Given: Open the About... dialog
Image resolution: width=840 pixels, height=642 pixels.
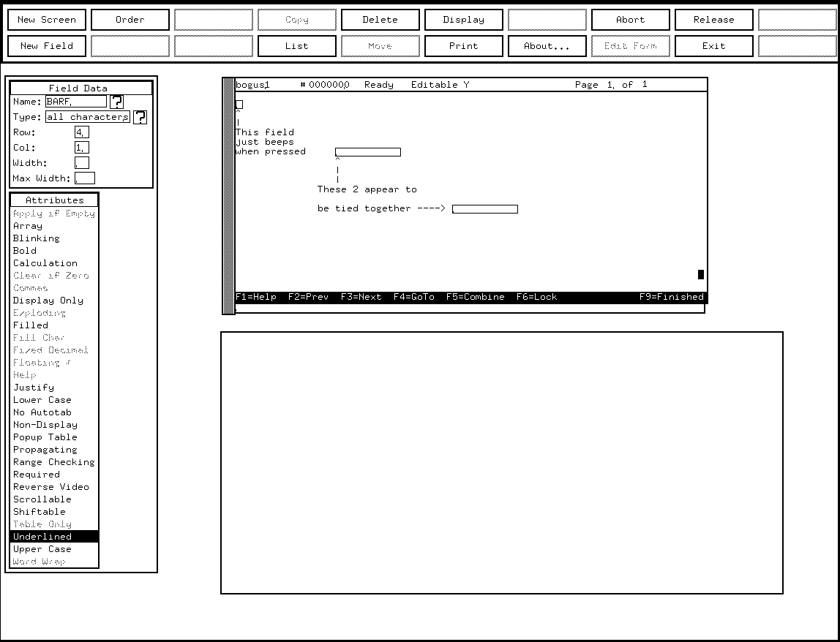Looking at the screenshot, I should tap(547, 46).
